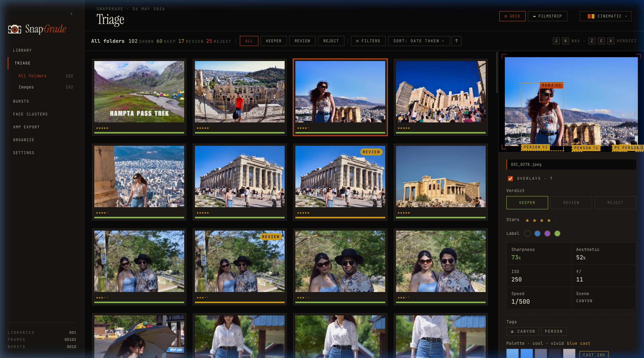This screenshot has width=644, height=358.
Task: Click the ISO value 250
Action: [x=517, y=280]
